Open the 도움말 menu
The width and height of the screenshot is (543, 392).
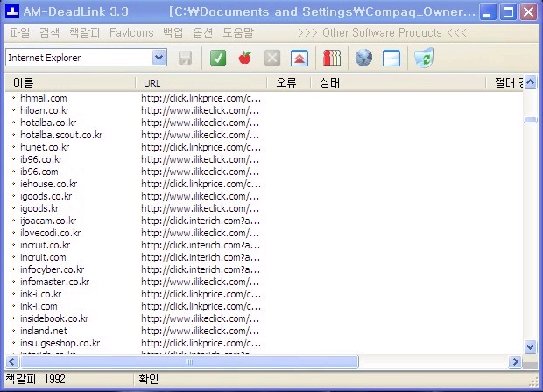237,33
